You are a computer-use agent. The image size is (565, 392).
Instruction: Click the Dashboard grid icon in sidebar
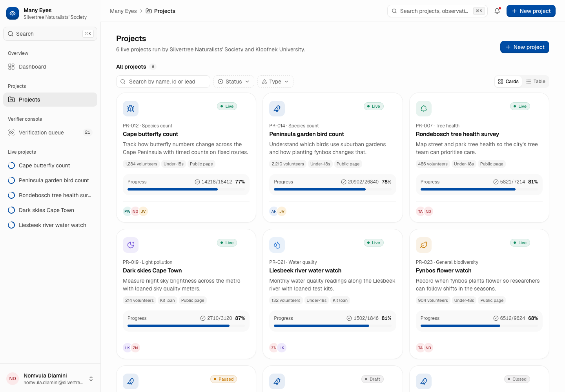click(x=11, y=67)
